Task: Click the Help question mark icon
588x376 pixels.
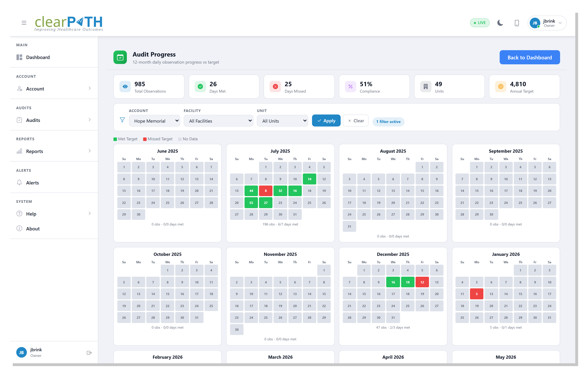Action: tap(19, 214)
